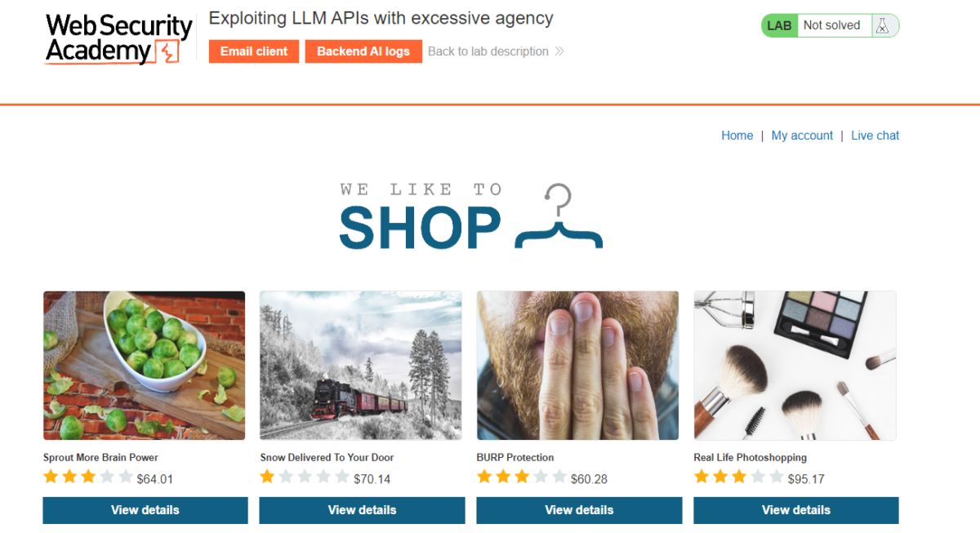Click the star rating of Real Life Photoshopping
The width and height of the screenshot is (980, 533).
pos(739,477)
